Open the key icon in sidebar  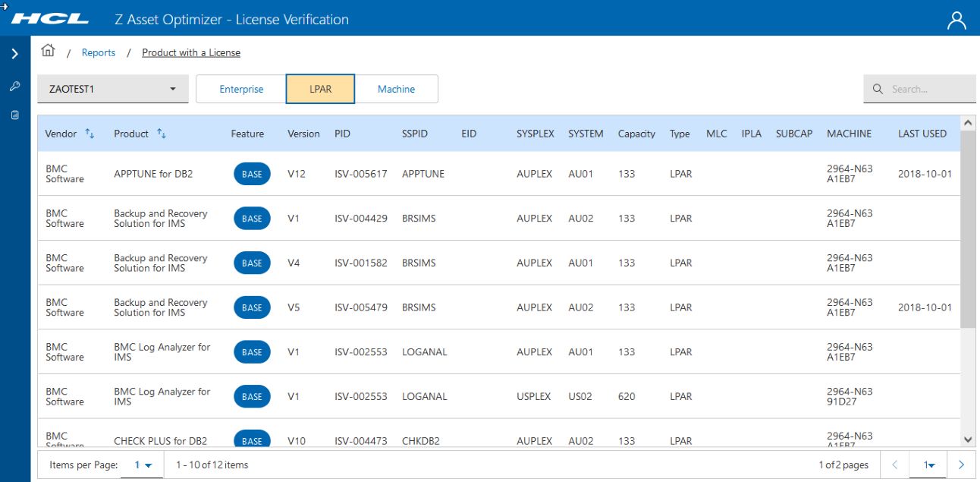pos(14,87)
